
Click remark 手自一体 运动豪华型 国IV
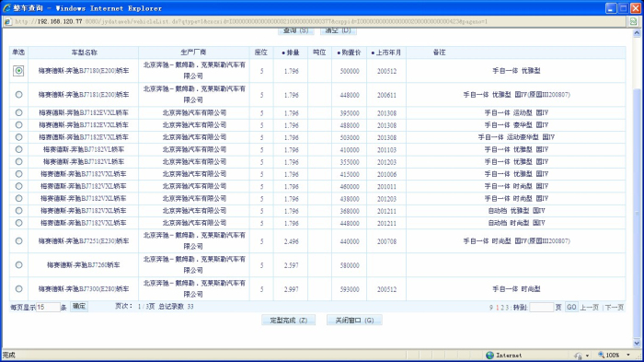tap(516, 137)
